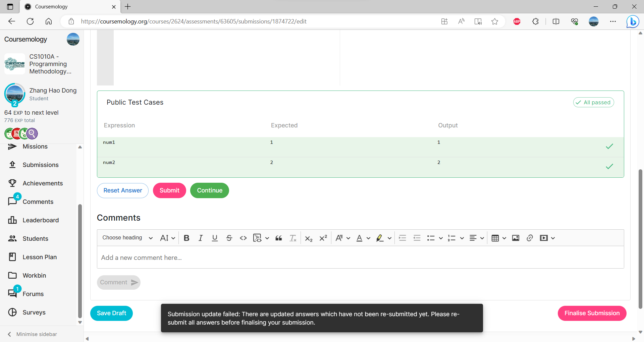The image size is (644, 342).
Task: Open the Achievements sidebar section
Action: 43,183
